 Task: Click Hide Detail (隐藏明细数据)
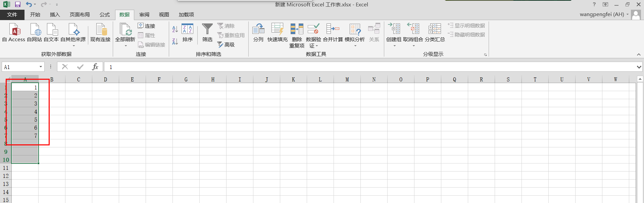click(x=466, y=35)
